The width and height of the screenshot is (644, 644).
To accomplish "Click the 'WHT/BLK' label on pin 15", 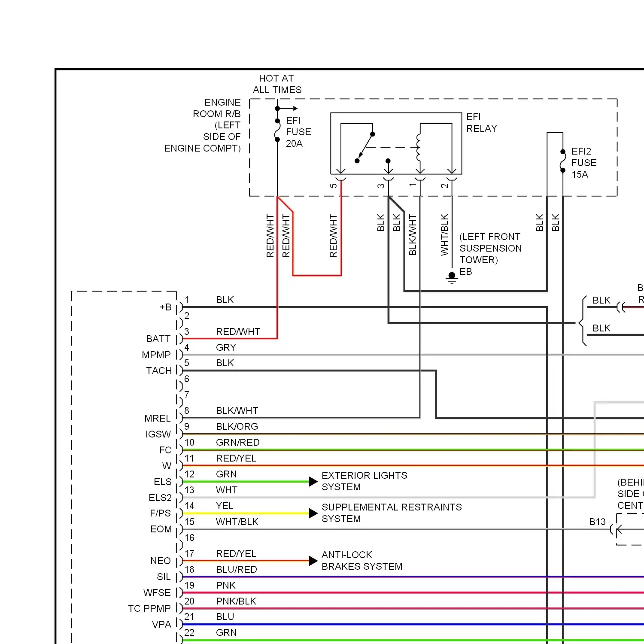I will 237,522.
